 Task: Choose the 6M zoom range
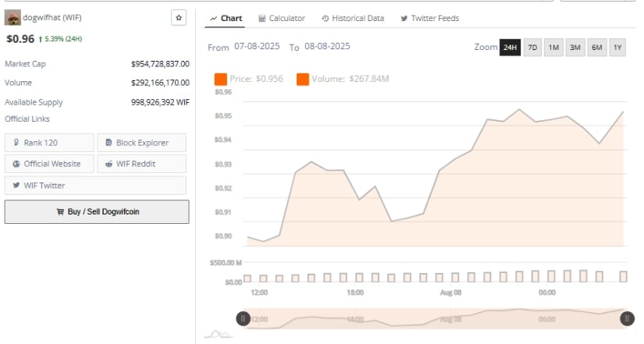[x=596, y=48]
